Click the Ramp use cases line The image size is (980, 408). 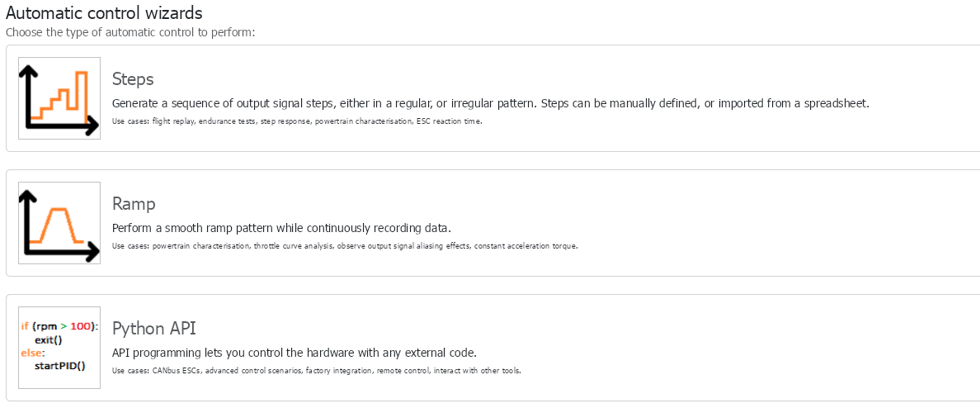344,246
